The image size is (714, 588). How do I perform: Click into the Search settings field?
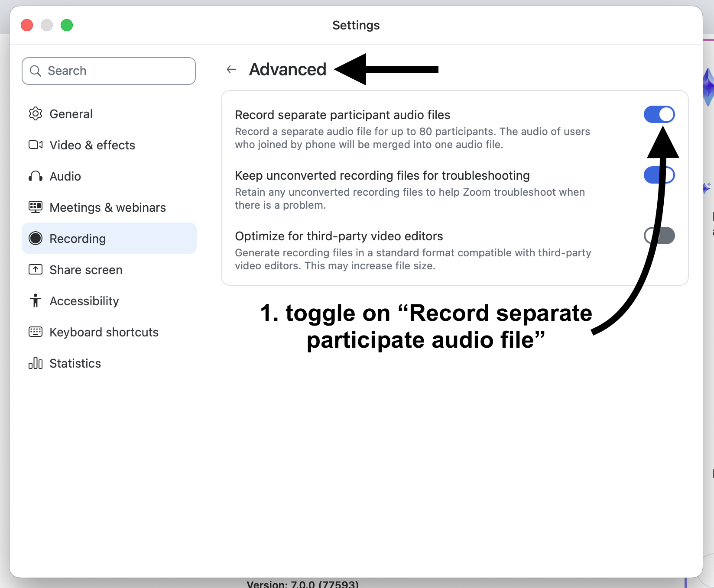(x=109, y=71)
